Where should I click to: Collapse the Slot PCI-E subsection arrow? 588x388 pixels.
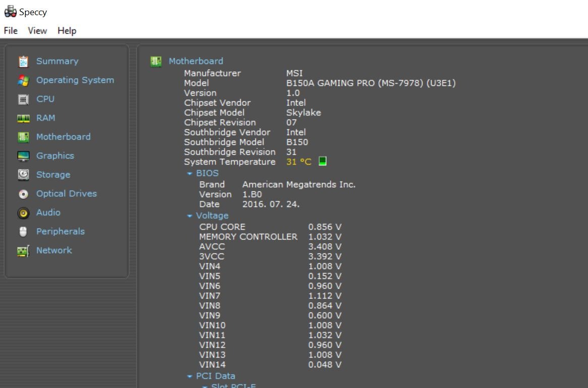204,386
